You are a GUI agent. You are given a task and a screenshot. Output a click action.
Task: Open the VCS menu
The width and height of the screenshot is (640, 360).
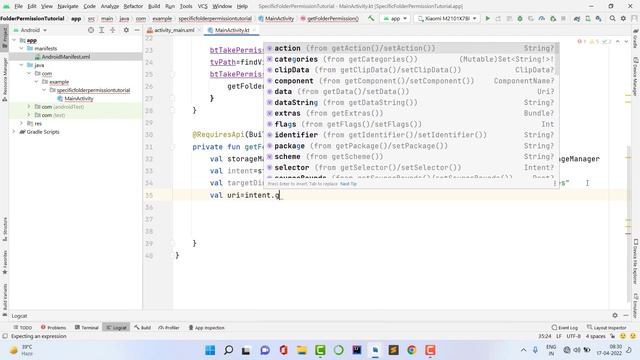202,6
